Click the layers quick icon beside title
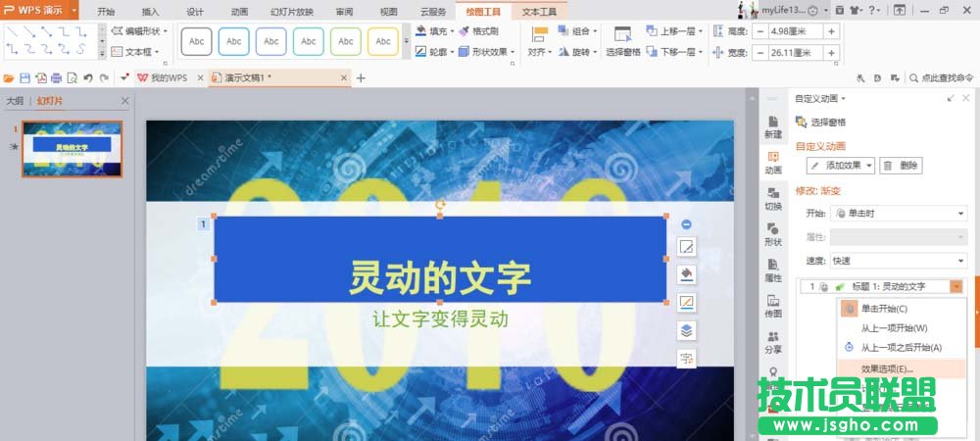The width and height of the screenshot is (980, 441). pos(686,331)
